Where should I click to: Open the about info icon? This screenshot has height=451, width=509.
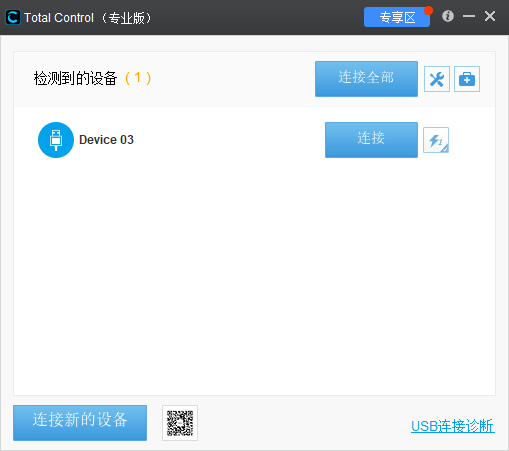point(448,16)
